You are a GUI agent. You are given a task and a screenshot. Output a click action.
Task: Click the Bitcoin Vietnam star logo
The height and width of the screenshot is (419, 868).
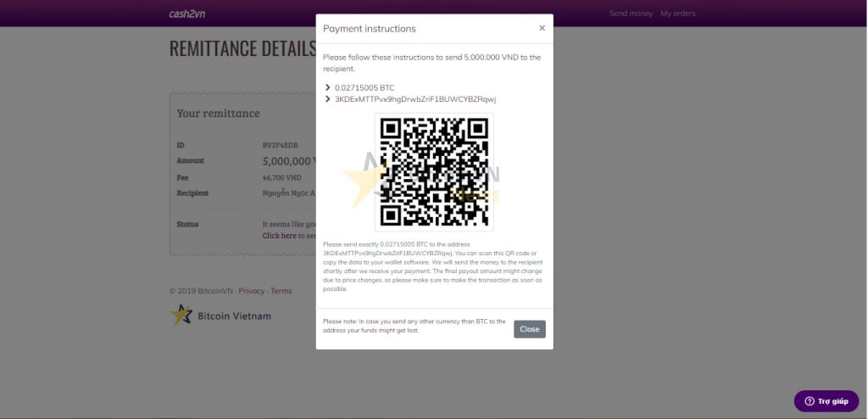[x=181, y=316]
